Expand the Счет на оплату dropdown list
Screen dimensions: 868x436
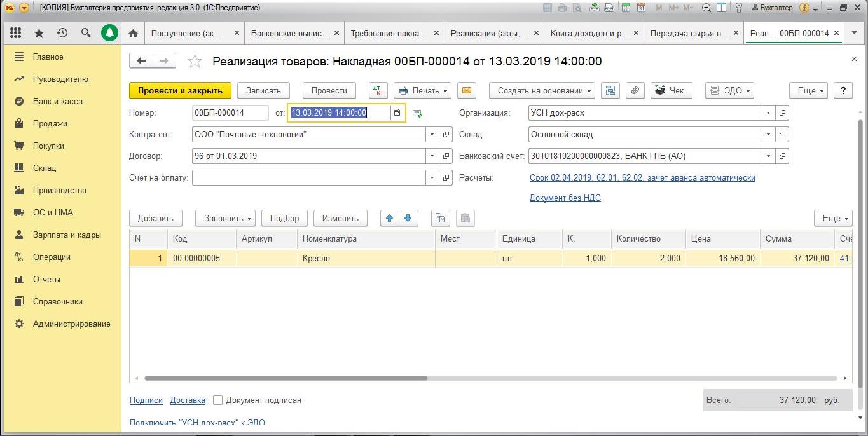tap(432, 178)
